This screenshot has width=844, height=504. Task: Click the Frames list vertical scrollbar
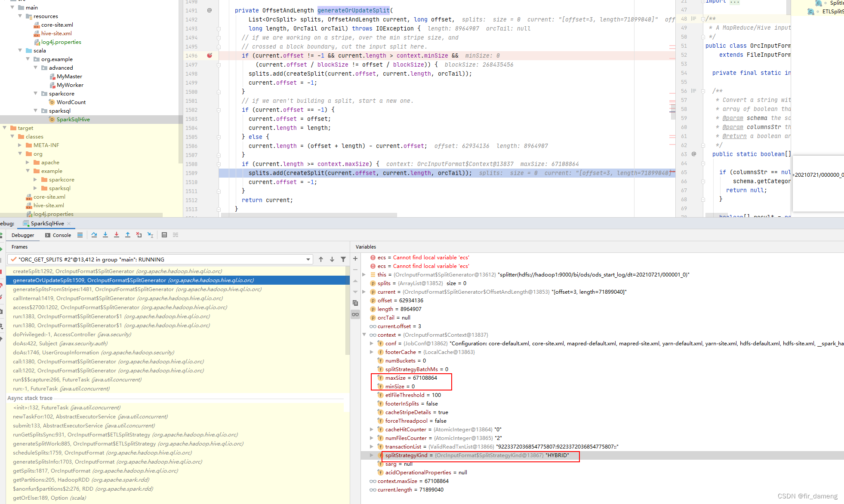347,310
